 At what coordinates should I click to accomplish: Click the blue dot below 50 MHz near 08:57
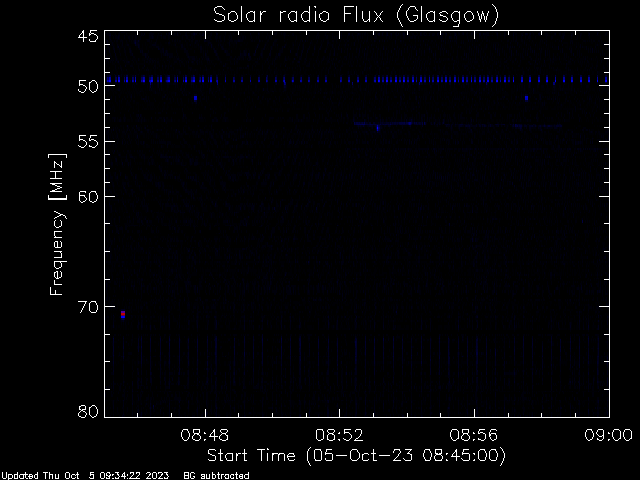click(x=527, y=98)
